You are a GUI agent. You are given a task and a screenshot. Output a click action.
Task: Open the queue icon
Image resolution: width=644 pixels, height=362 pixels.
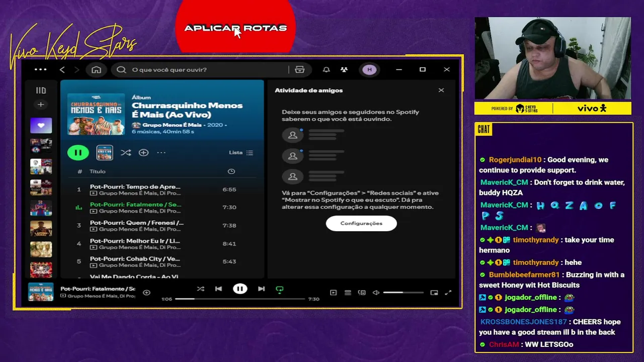[x=348, y=293]
